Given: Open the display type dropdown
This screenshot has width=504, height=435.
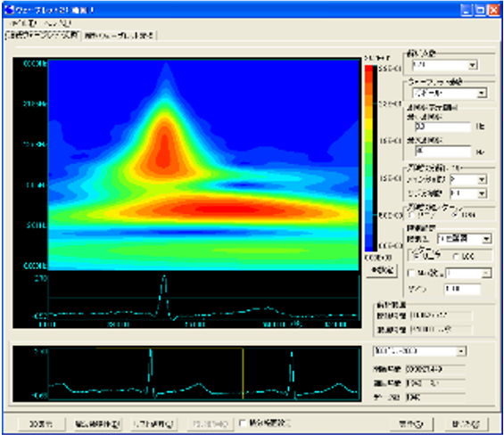Looking at the screenshot, I should [464, 239].
